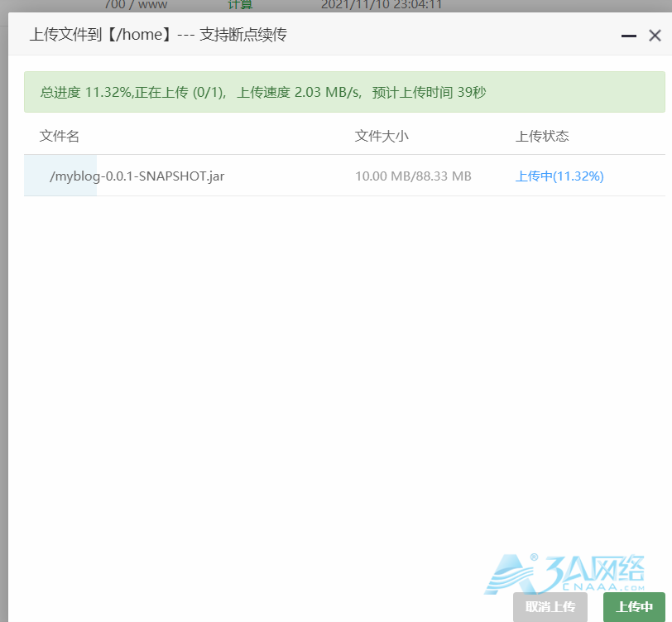Screen dimensions: 672x622
Task: Select the myblog-0.0.1-SNAPSHOT.jar file name
Action: 137,176
